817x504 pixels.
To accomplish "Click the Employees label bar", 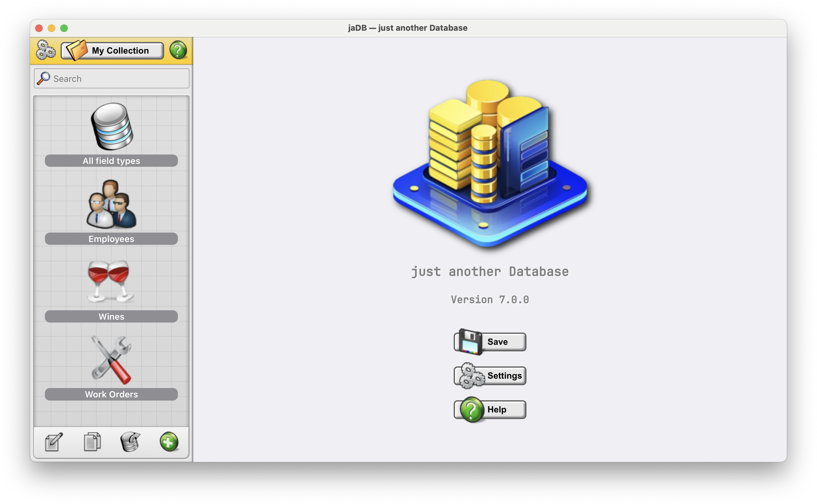I will point(111,239).
